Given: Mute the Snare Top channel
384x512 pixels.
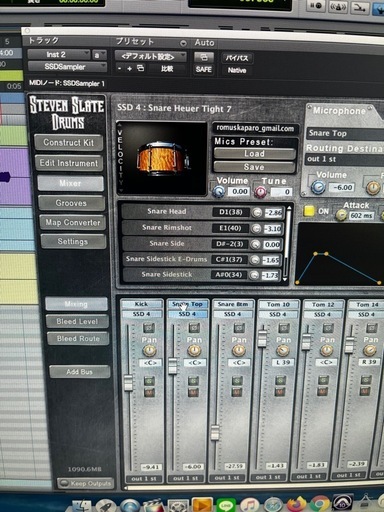Looking at the screenshot, I should [x=193, y=392].
